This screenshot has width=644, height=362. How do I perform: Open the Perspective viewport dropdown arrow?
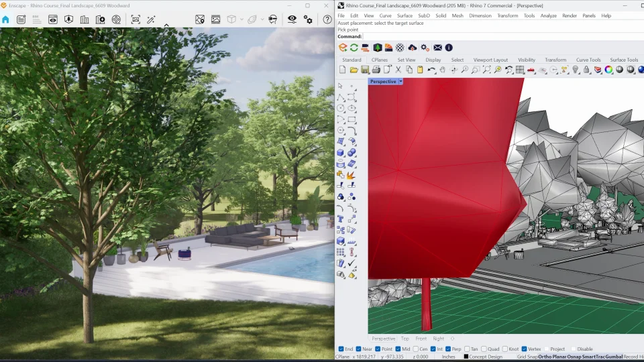[400, 82]
